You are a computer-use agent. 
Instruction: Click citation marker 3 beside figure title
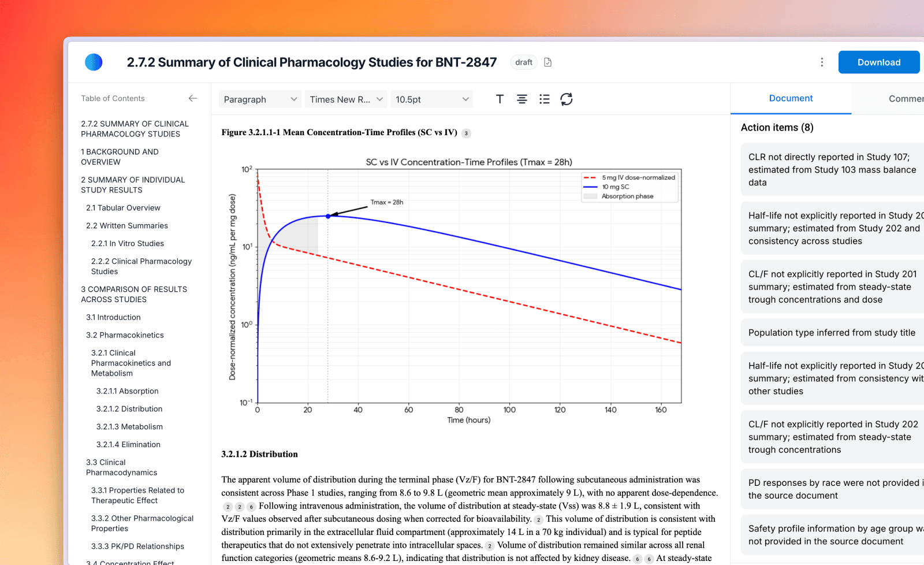click(x=466, y=133)
